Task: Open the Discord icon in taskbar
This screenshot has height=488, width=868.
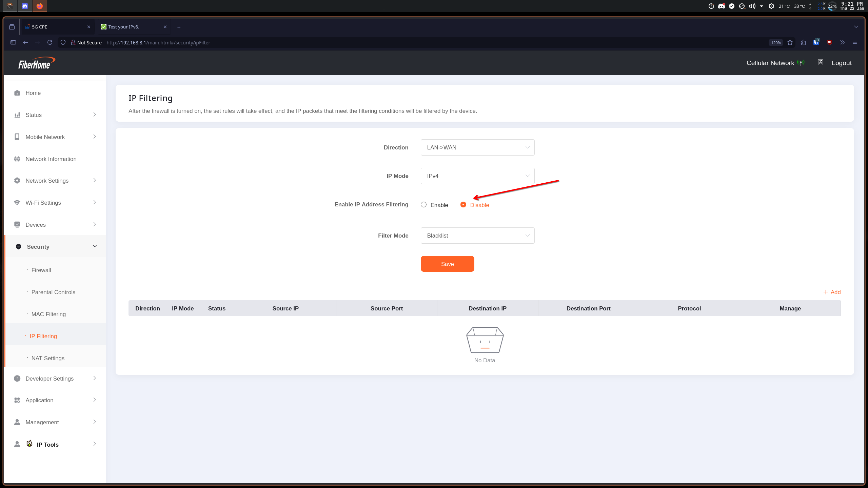Action: click(x=25, y=6)
